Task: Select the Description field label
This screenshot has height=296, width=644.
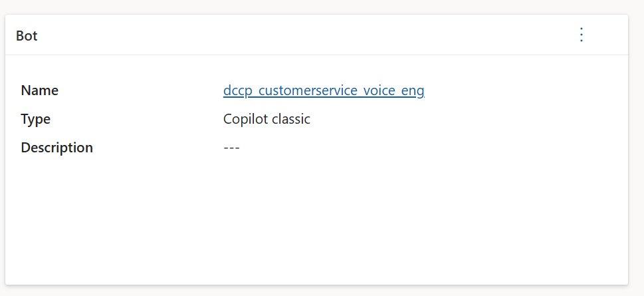Action: pyautogui.click(x=56, y=148)
